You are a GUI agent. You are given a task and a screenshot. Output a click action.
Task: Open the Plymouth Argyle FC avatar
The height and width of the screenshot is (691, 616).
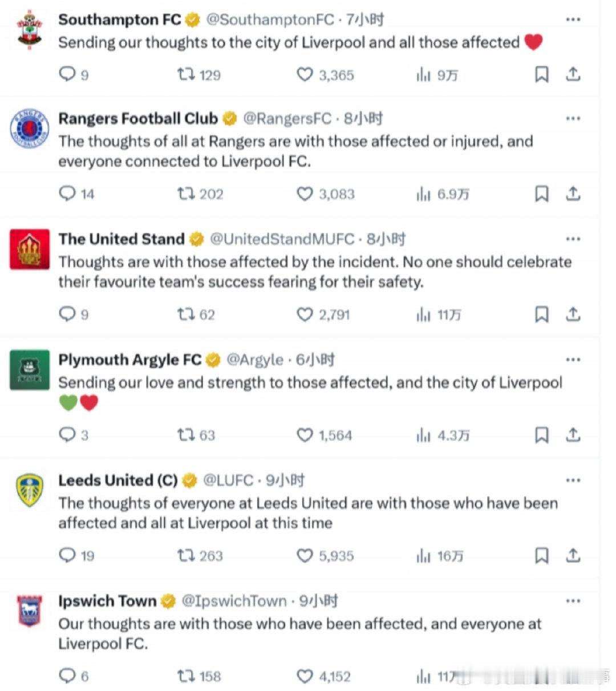30,370
